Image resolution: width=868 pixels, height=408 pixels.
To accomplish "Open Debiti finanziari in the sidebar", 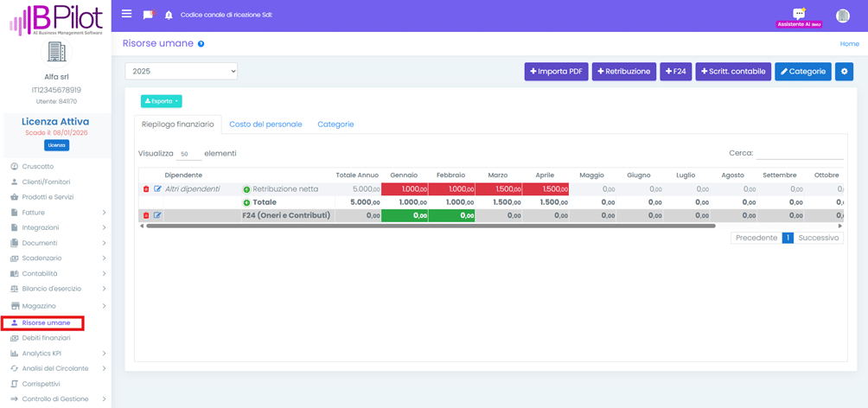I will tap(46, 338).
